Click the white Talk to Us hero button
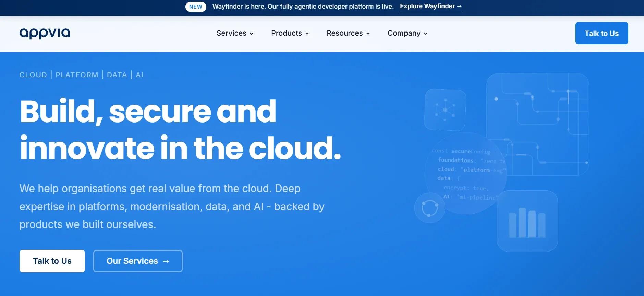This screenshot has height=296, width=644. 52,261
